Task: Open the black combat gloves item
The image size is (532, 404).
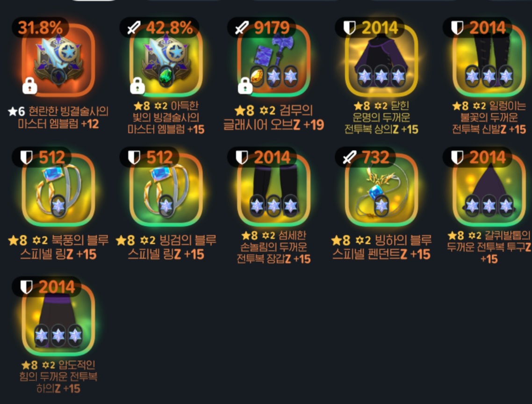Action: (x=274, y=190)
